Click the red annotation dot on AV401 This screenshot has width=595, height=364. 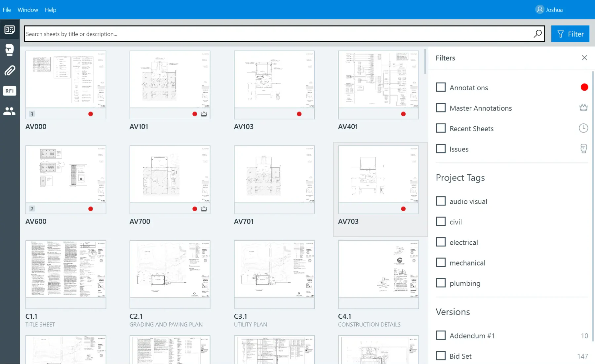[x=403, y=114]
